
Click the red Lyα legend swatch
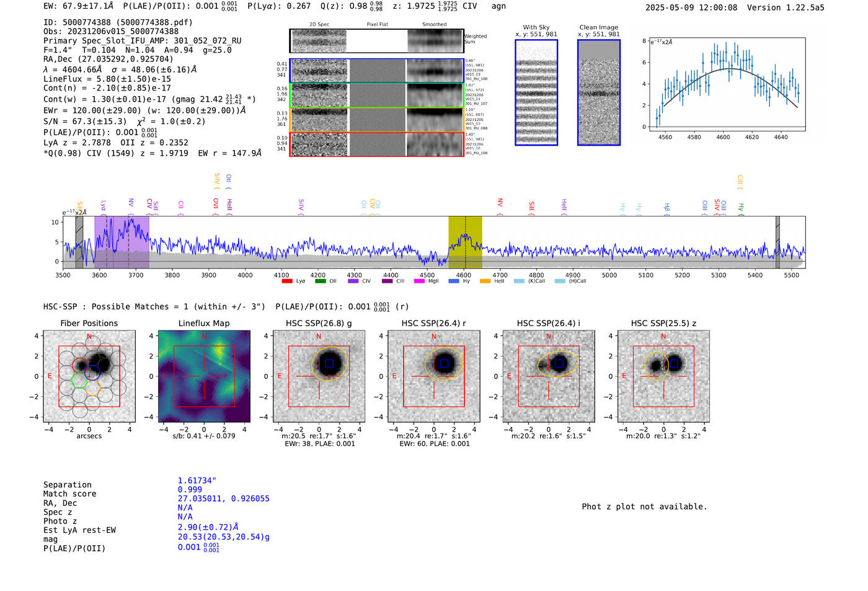(287, 282)
